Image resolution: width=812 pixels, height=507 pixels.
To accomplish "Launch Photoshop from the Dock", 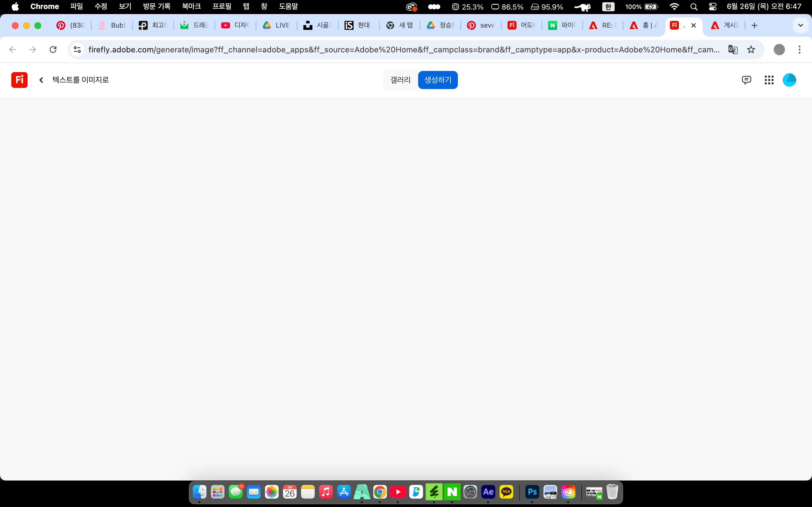I will click(532, 492).
